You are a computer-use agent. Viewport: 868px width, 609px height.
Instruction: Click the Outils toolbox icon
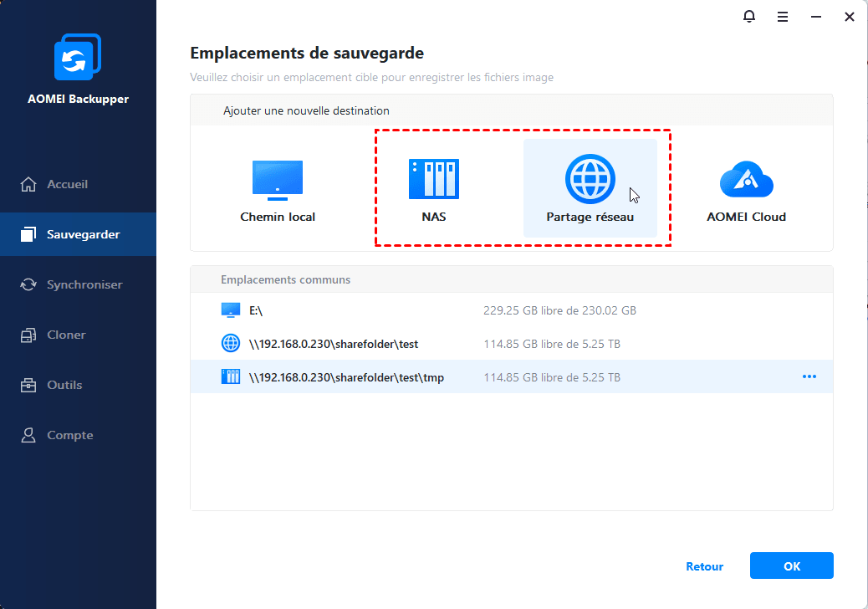(x=28, y=385)
